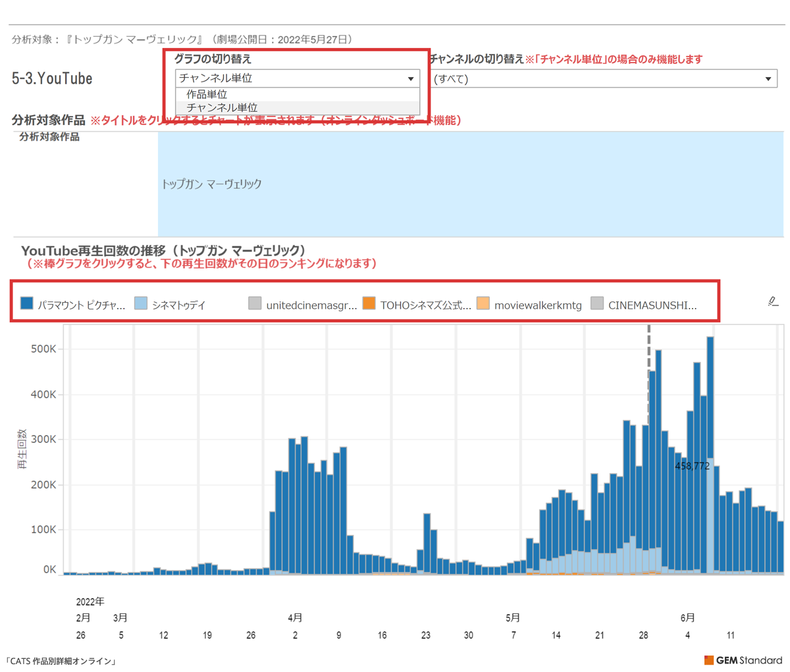Viewport: 790px width, 672px height.
Task: Click the パラマウント ピクチャ legend color swatch
Action: [x=27, y=303]
